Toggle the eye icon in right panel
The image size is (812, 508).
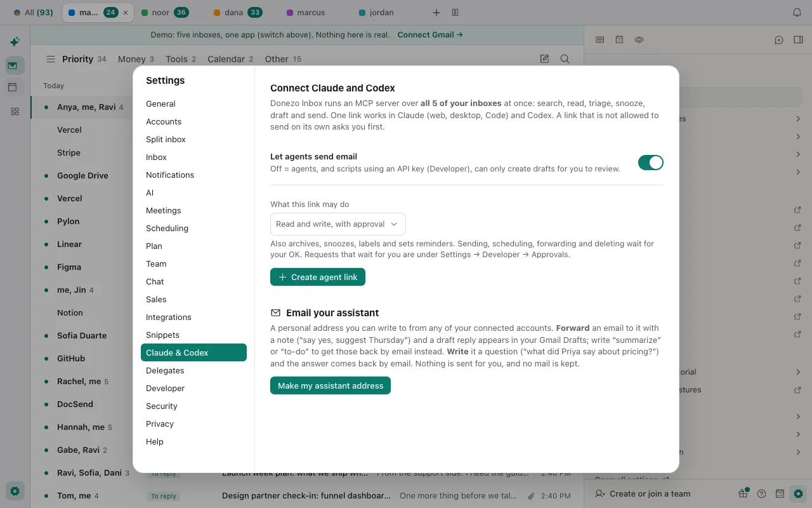tap(639, 40)
